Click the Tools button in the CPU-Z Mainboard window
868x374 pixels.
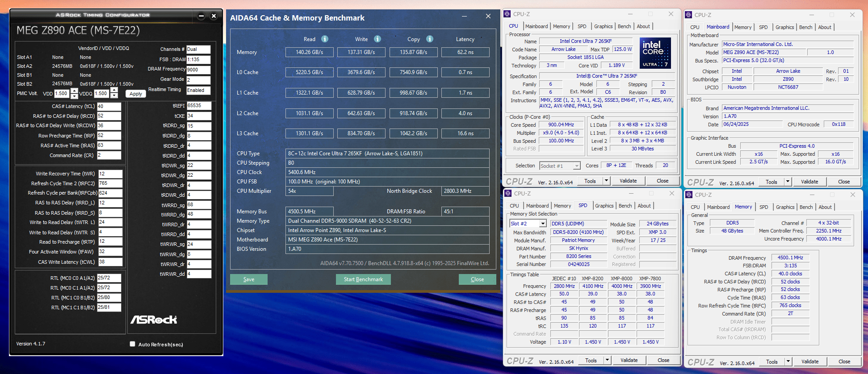tap(771, 182)
